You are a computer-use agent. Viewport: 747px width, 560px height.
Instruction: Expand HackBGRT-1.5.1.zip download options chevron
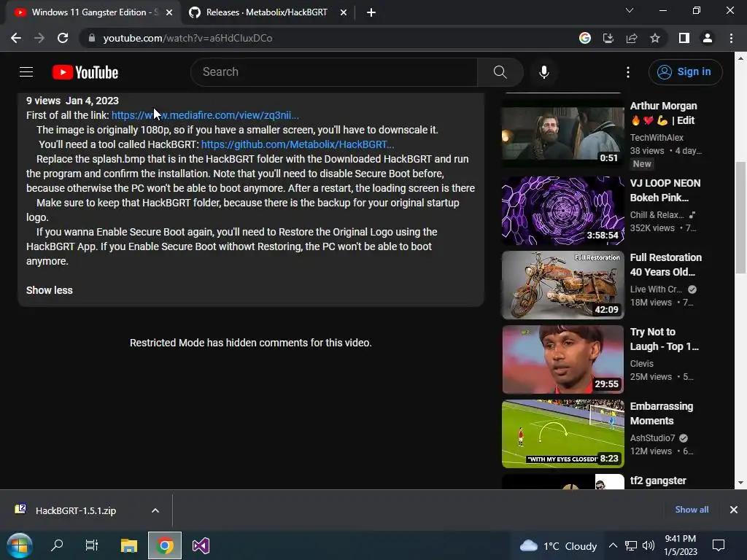155,510
